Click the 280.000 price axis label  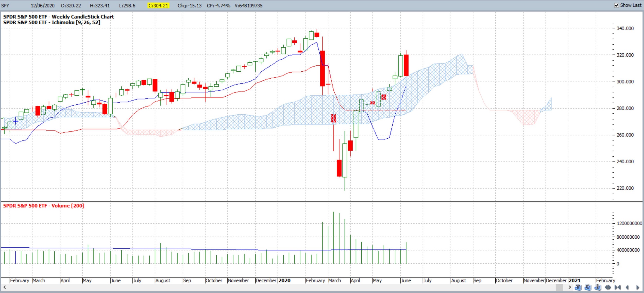[x=625, y=108]
